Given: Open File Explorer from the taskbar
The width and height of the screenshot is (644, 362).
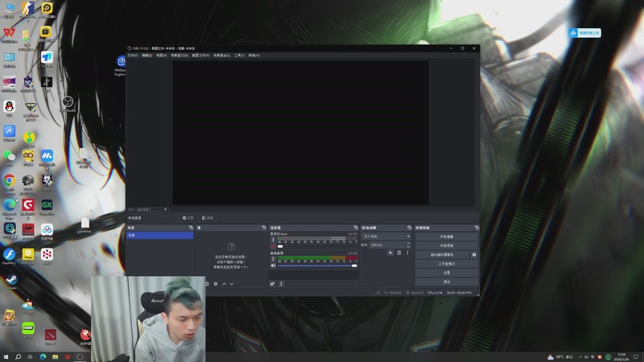Looking at the screenshot, I should (55, 357).
